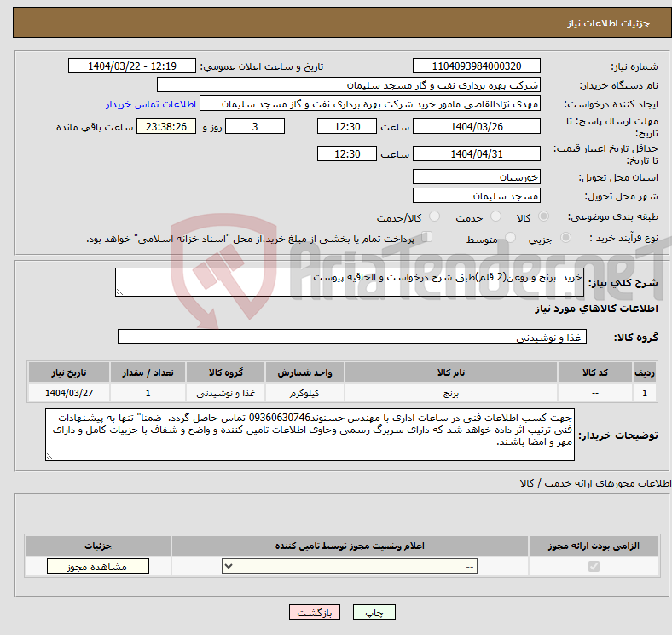Click the remaining days field showing 3

click(x=255, y=126)
